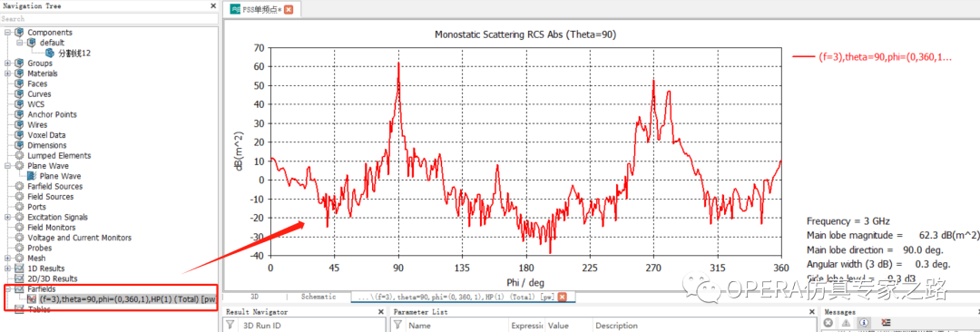The image size is (980, 332).
Task: Click the clear messages icon
Action: [x=886, y=323]
